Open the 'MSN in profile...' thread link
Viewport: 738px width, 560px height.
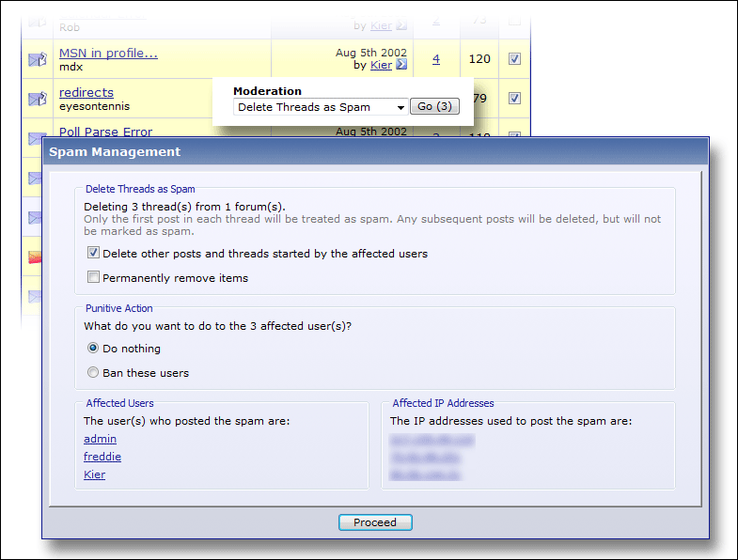(108, 53)
